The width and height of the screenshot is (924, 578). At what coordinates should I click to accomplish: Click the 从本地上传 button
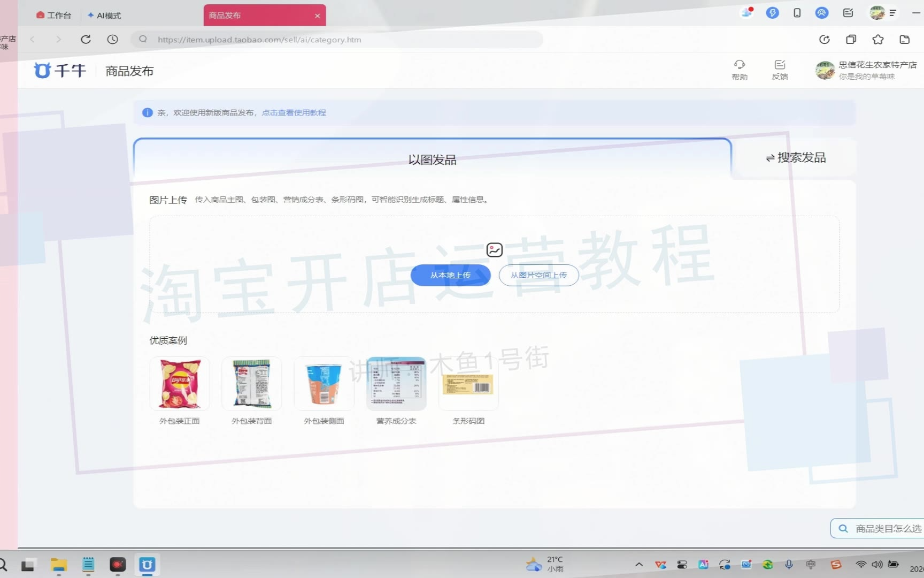[x=450, y=275]
